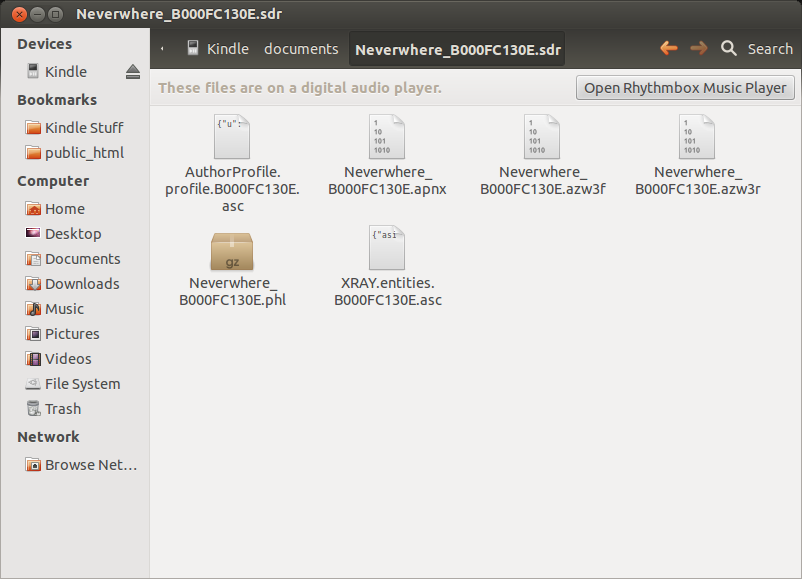The width and height of the screenshot is (802, 579).
Task: Open File System drive icon
Action: (x=33, y=384)
